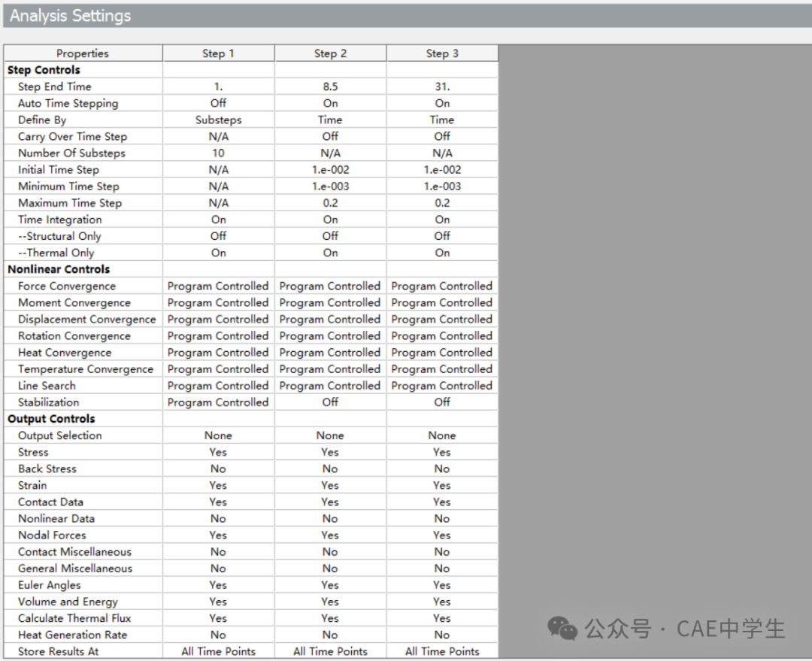Click the Initial Time Step label
This screenshot has width=812, height=661.
click(x=59, y=169)
